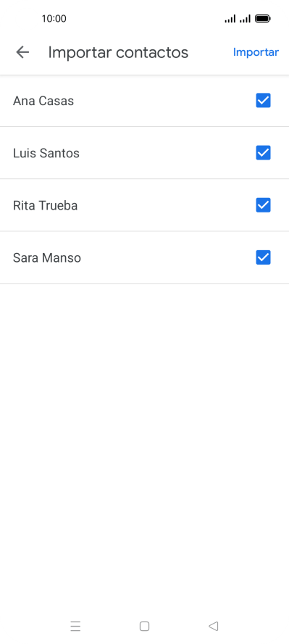Go home using the square navigation icon
Image resolution: width=289 pixels, height=644 pixels.
(x=144, y=627)
